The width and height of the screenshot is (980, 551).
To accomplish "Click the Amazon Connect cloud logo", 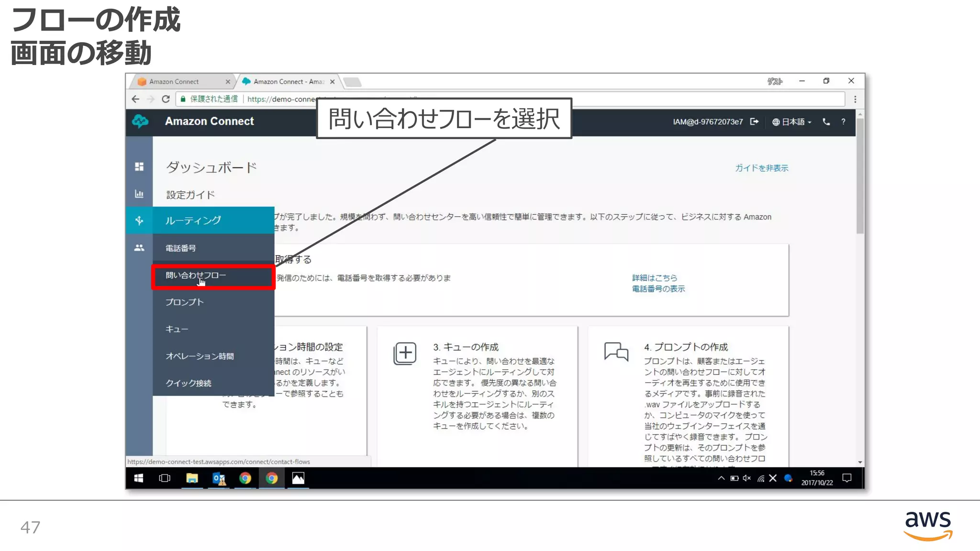I will tap(140, 121).
